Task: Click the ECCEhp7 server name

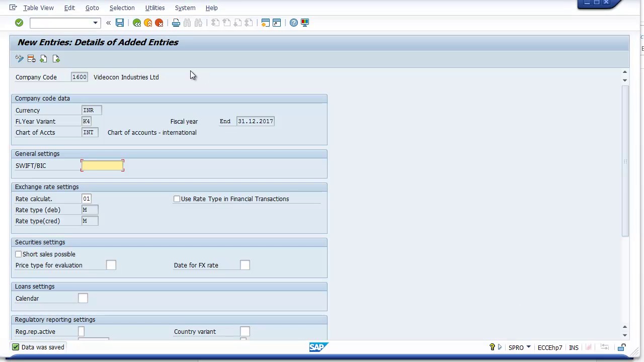Action: coord(550,347)
